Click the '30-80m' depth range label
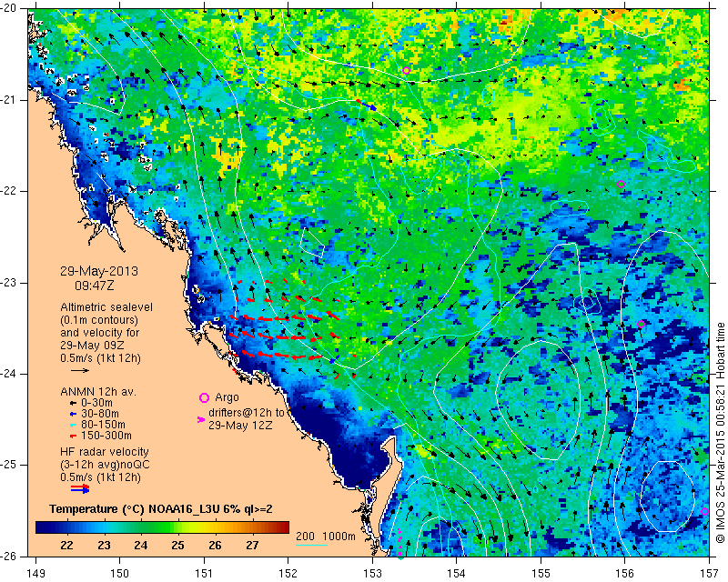The height and width of the screenshot is (582, 728). tap(100, 414)
